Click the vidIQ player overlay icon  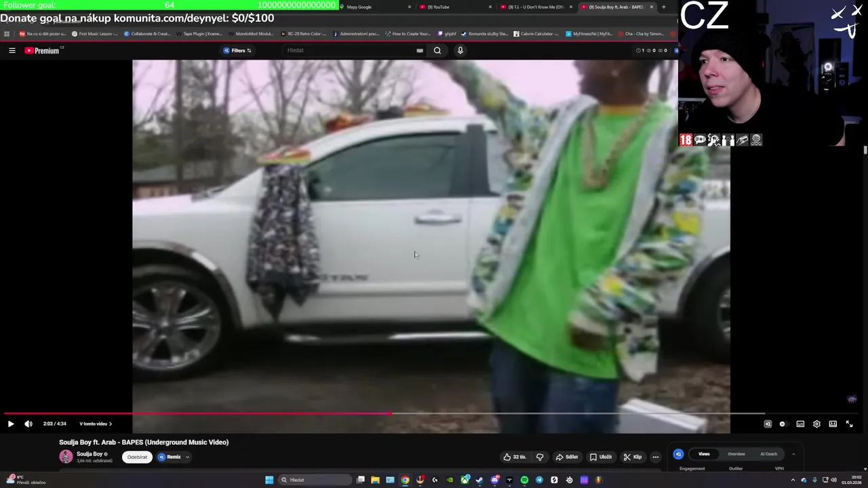[x=768, y=424]
